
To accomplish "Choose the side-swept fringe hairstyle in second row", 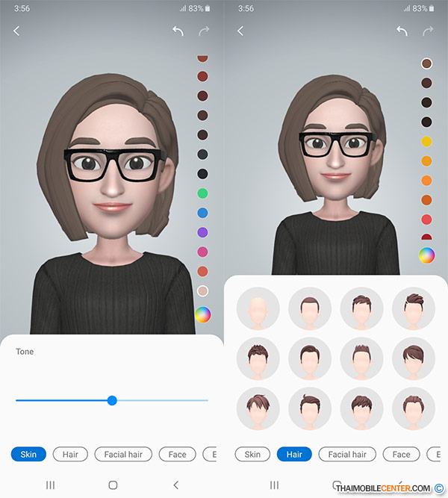I will [x=414, y=358].
